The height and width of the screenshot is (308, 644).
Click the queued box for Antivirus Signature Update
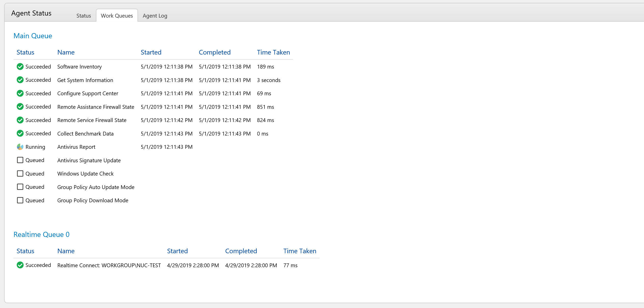pos(20,160)
